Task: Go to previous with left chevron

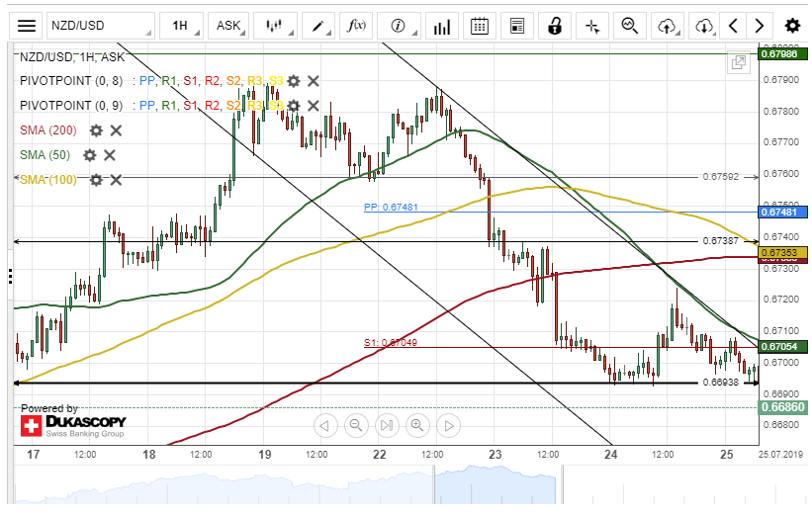Action: 733,26
